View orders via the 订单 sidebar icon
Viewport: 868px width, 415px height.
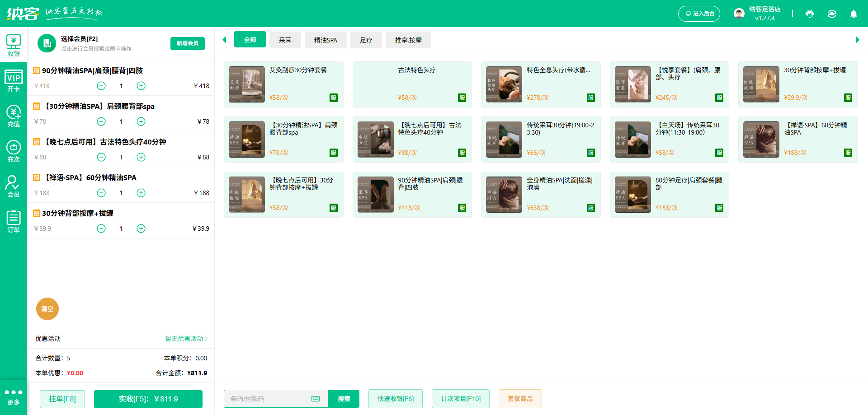14,221
